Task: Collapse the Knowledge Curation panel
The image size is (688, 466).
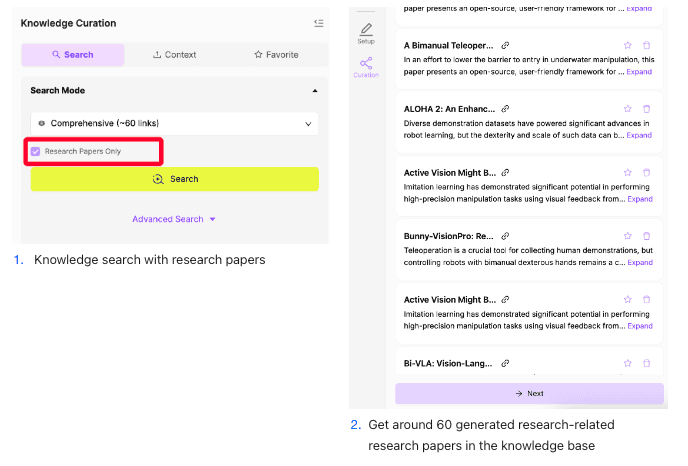Action: [x=318, y=23]
